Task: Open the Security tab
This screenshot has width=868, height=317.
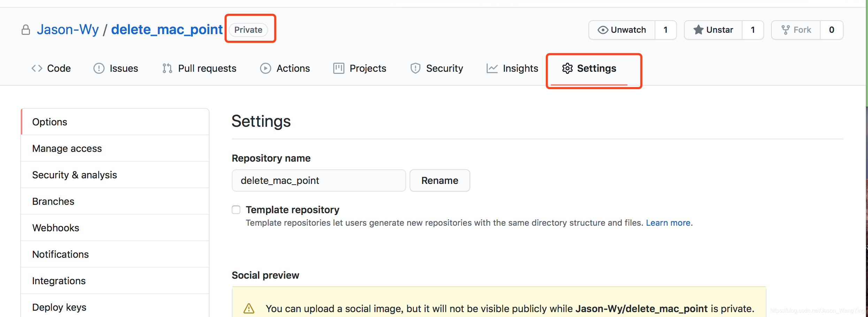Action: coord(437,68)
